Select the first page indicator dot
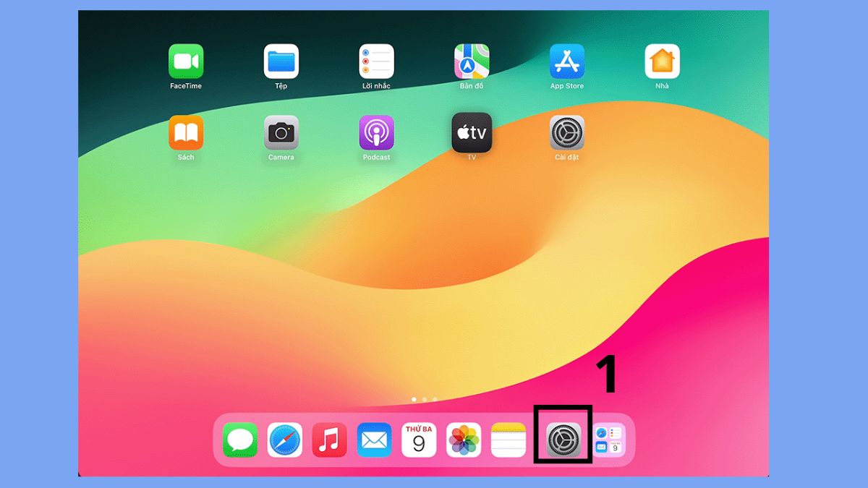 pos(414,398)
